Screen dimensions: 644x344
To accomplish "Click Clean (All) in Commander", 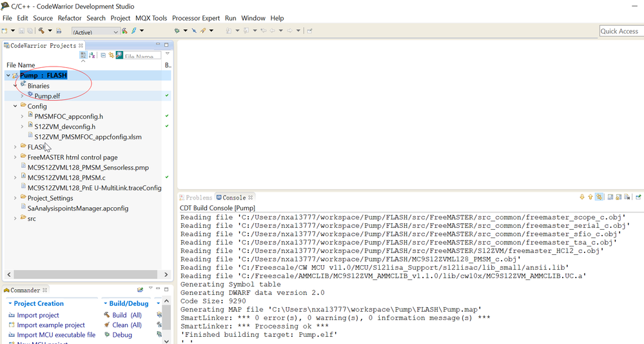I will click(x=127, y=325).
